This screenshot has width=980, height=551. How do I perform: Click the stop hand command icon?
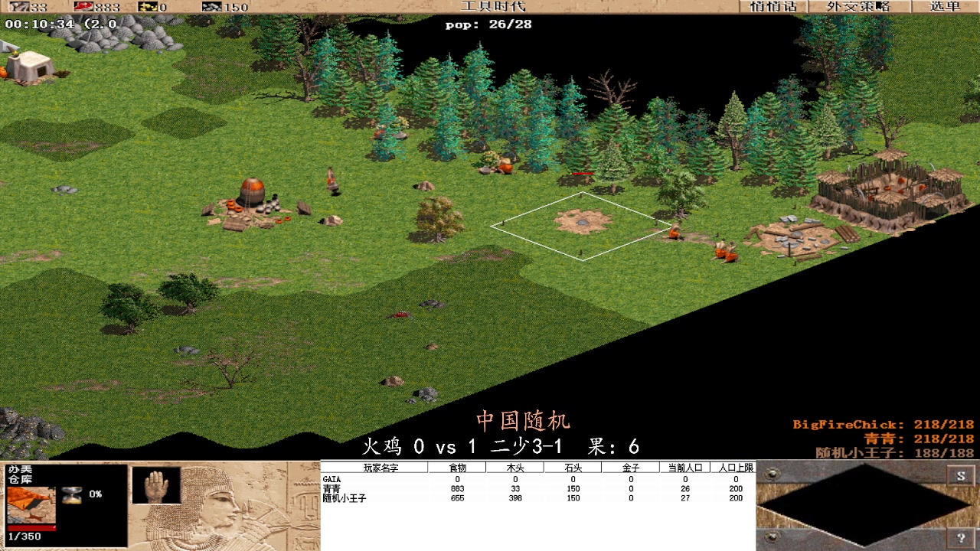(x=156, y=485)
